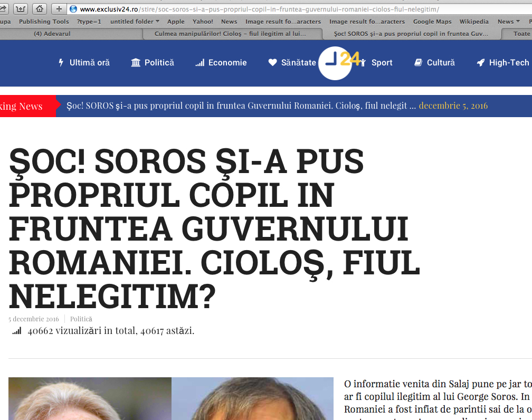Open the second Image result bookmark
532x420 pixels.
coord(367,22)
